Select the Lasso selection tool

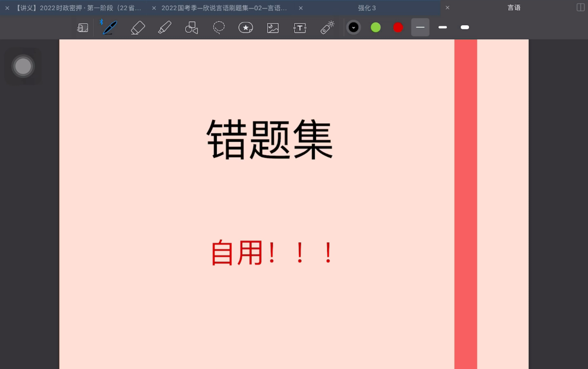coord(219,27)
